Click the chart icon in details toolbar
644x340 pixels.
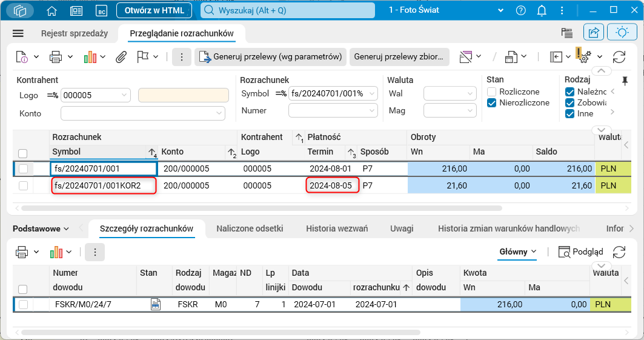coord(56,252)
